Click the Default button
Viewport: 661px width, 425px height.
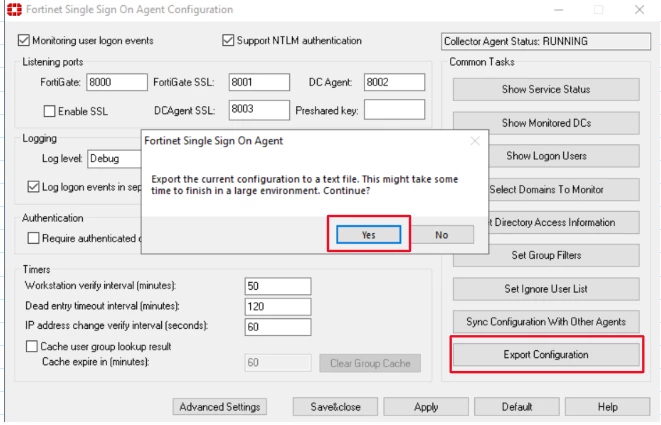517,407
